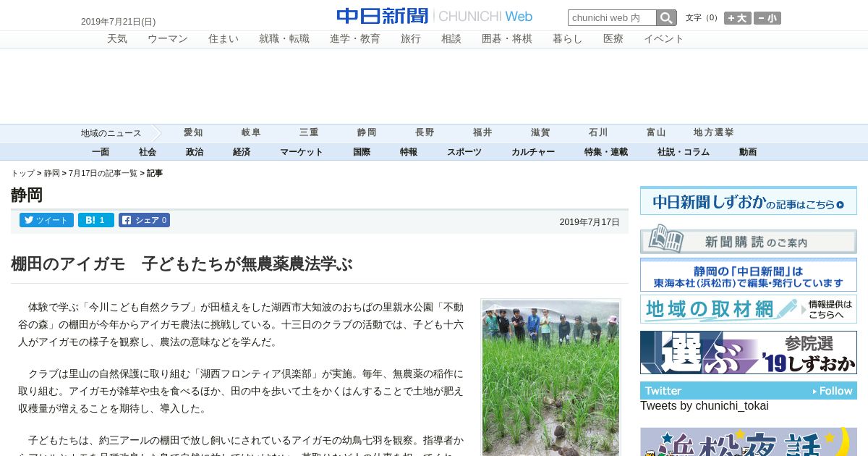868x456 pixels.
Task: Click 地域のニュース label
Action: pyautogui.click(x=111, y=133)
